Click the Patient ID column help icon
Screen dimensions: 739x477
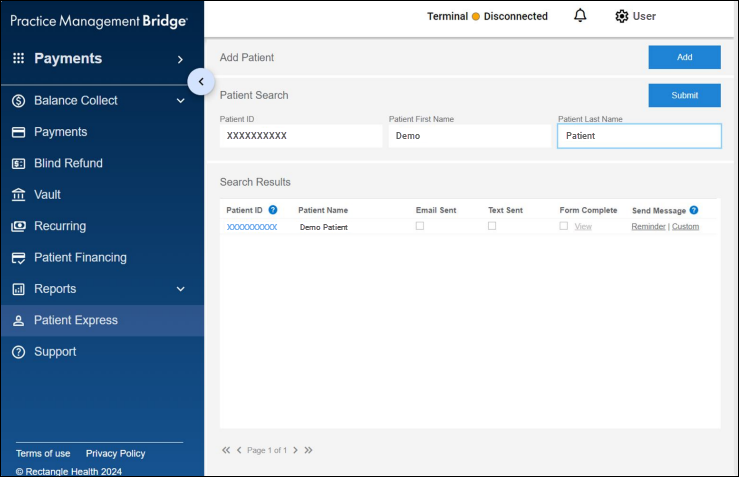272,210
